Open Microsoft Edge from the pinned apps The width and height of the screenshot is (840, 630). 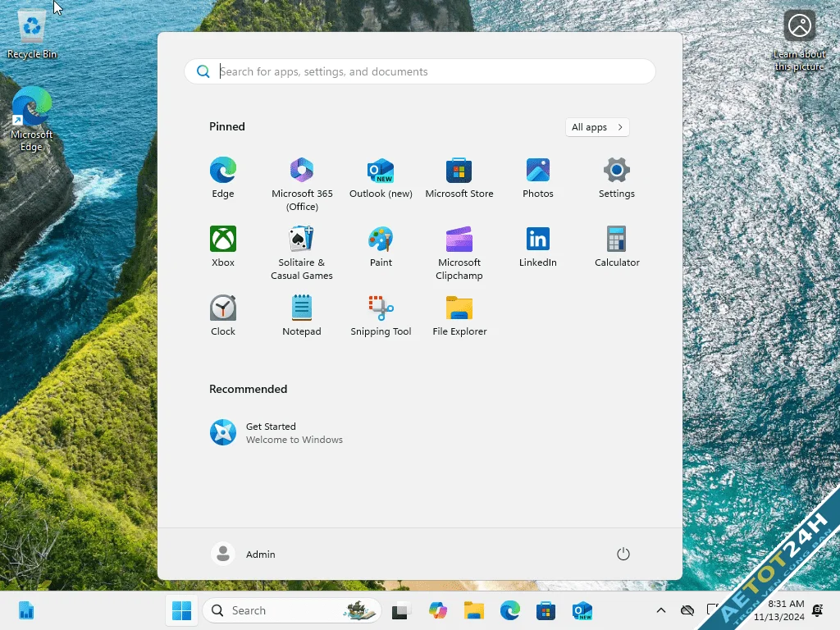(x=222, y=176)
